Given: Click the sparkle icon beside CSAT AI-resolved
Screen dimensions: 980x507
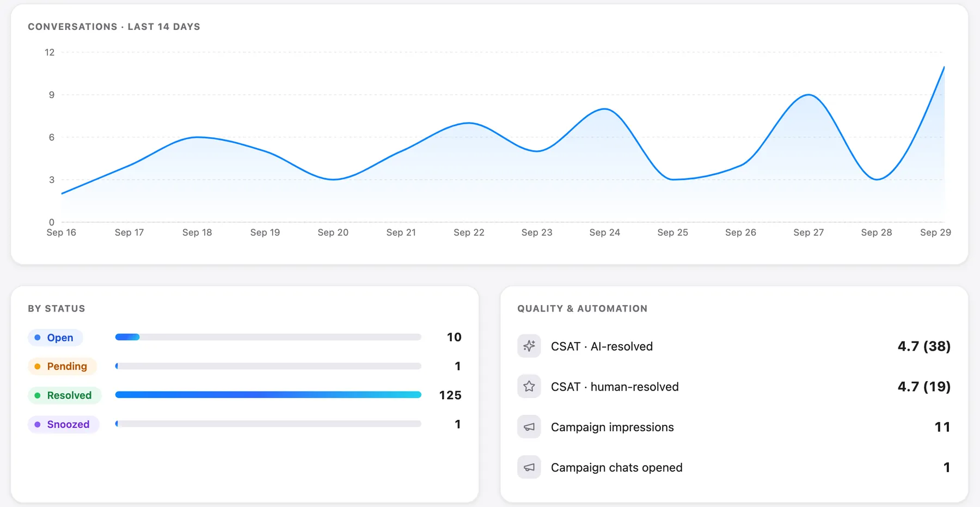Looking at the screenshot, I should pyautogui.click(x=529, y=346).
